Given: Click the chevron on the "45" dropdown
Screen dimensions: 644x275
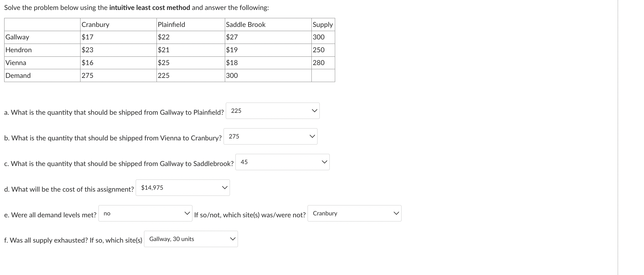Looking at the screenshot, I should coord(324,162).
